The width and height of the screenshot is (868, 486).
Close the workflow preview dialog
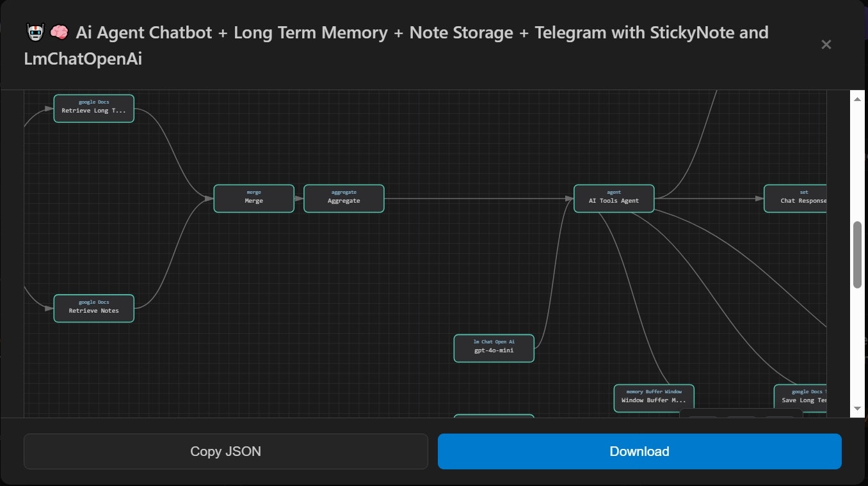826,44
